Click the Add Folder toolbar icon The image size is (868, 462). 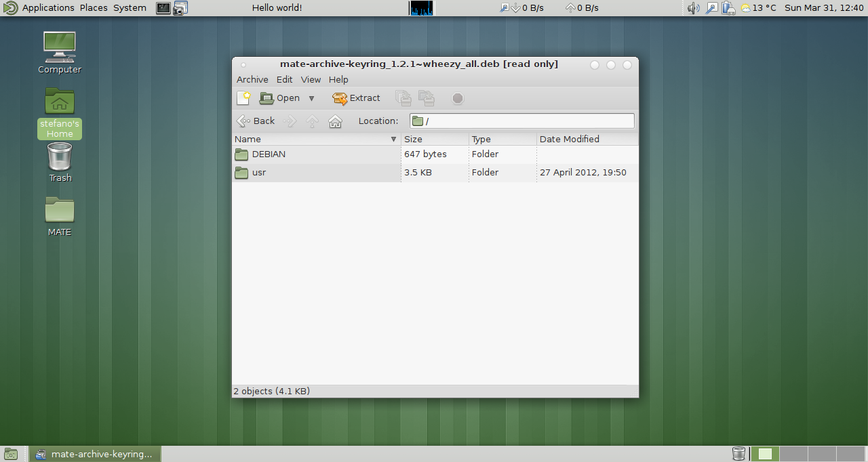[427, 98]
